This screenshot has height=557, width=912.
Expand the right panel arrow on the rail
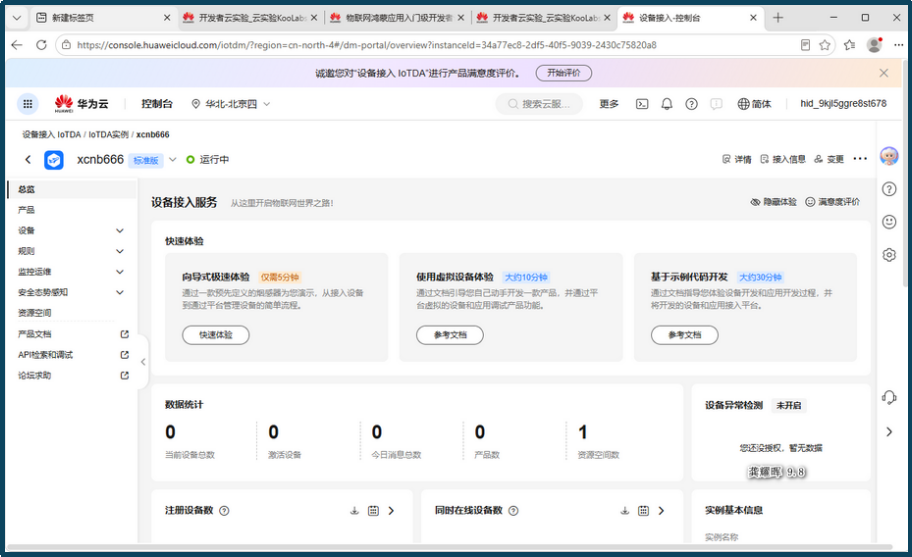pos(889,432)
